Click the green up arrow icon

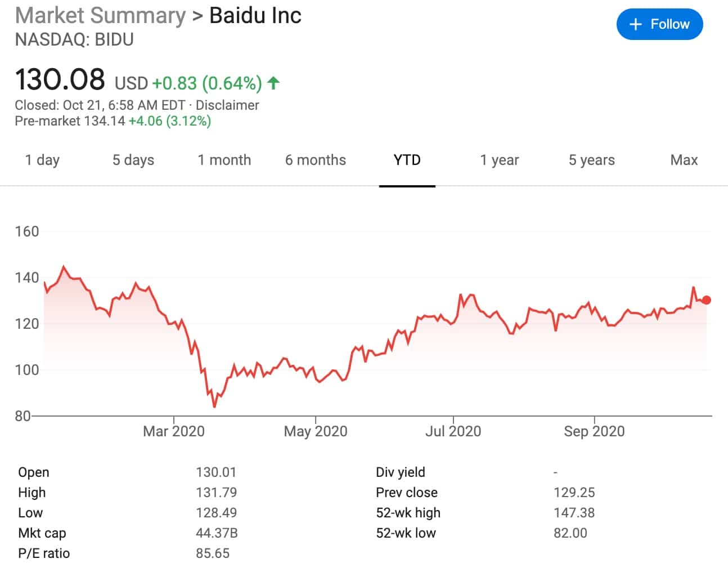pos(273,83)
